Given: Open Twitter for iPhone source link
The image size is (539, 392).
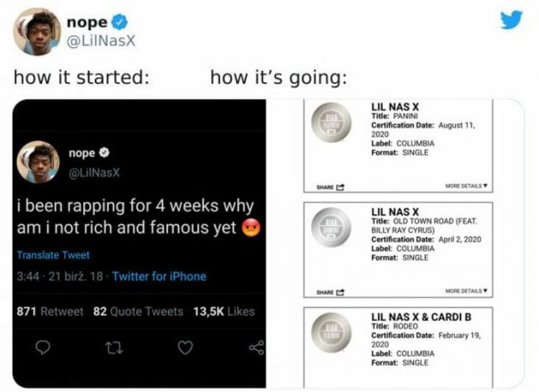Looking at the screenshot, I should (159, 276).
